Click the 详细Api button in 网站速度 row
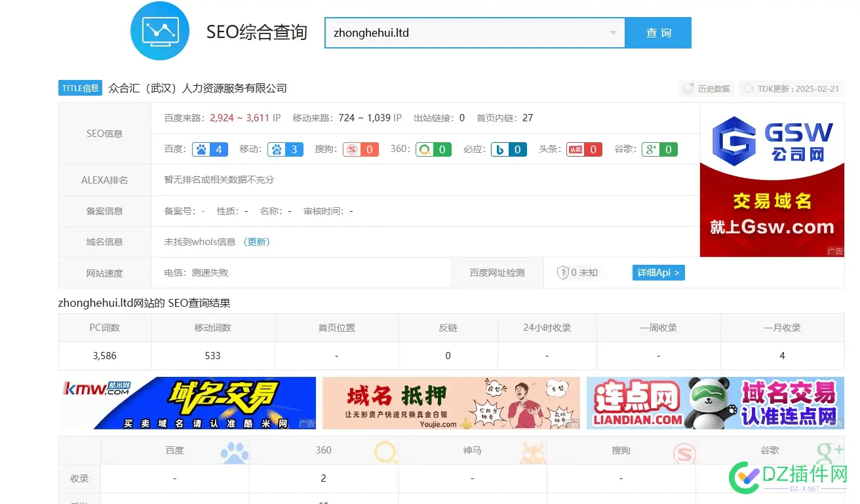This screenshot has width=860, height=504. [x=658, y=273]
